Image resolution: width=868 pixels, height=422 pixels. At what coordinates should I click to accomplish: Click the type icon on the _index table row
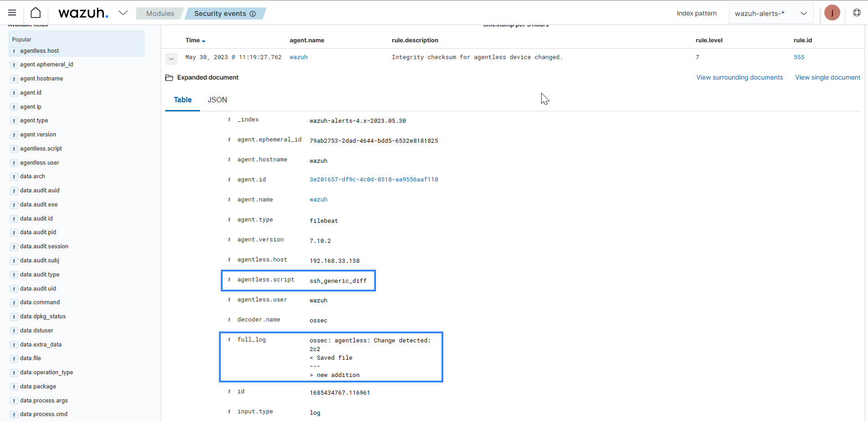point(229,120)
